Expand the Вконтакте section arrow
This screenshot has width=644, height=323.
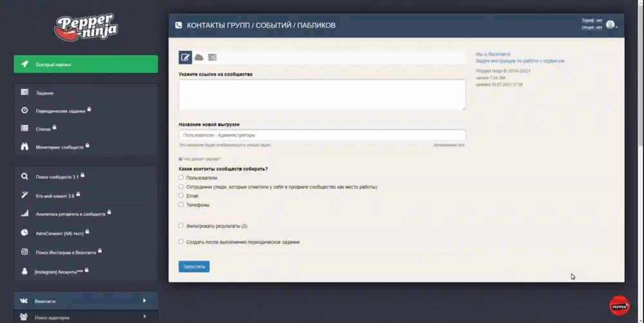tap(144, 300)
